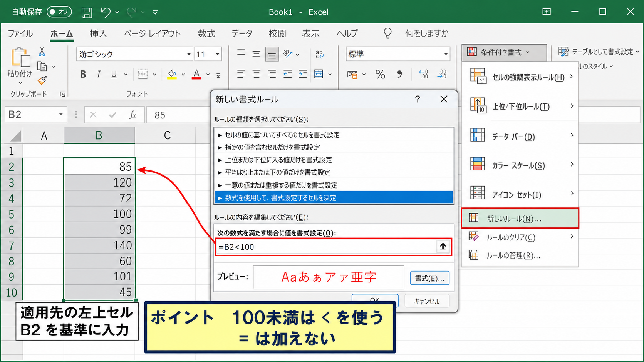Select 新しいルール menu item
This screenshot has height=362, width=644.
[x=520, y=219]
